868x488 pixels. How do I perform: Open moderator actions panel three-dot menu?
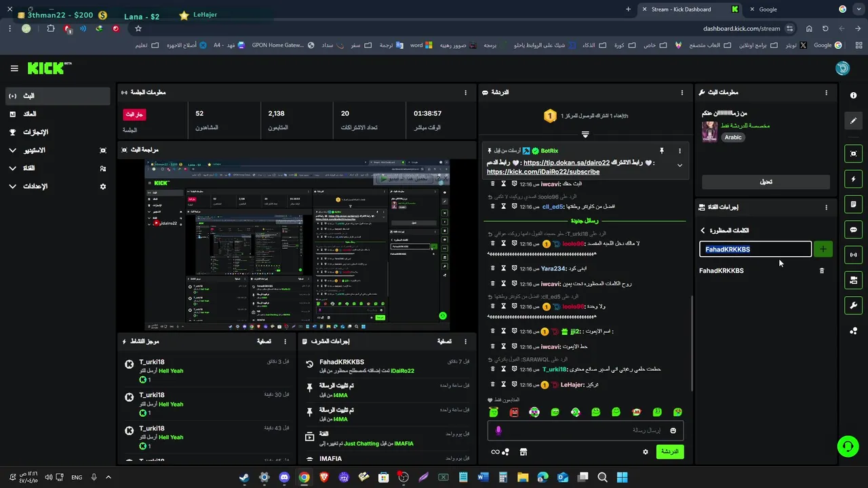point(465,342)
